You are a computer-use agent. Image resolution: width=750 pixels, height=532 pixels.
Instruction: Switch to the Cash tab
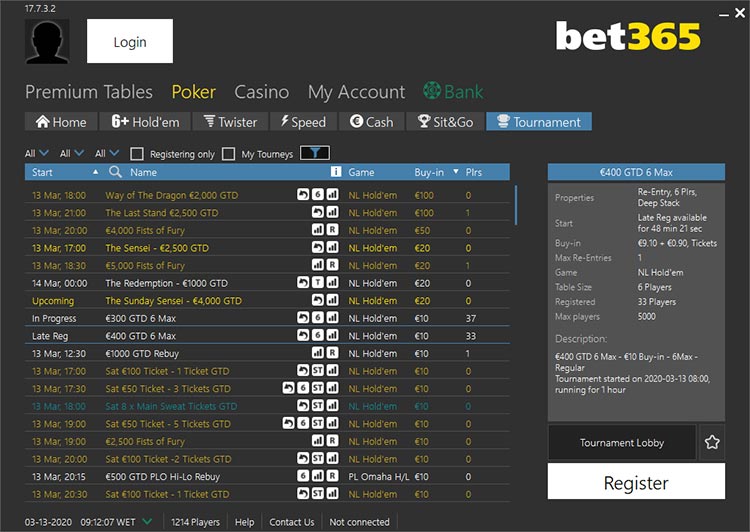(372, 122)
